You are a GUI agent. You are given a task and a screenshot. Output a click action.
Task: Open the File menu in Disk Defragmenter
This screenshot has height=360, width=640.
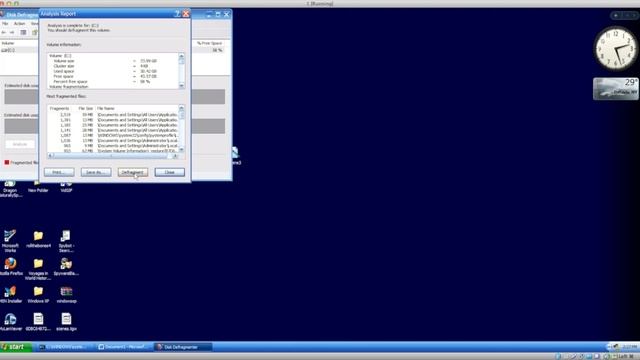click(x=5, y=24)
